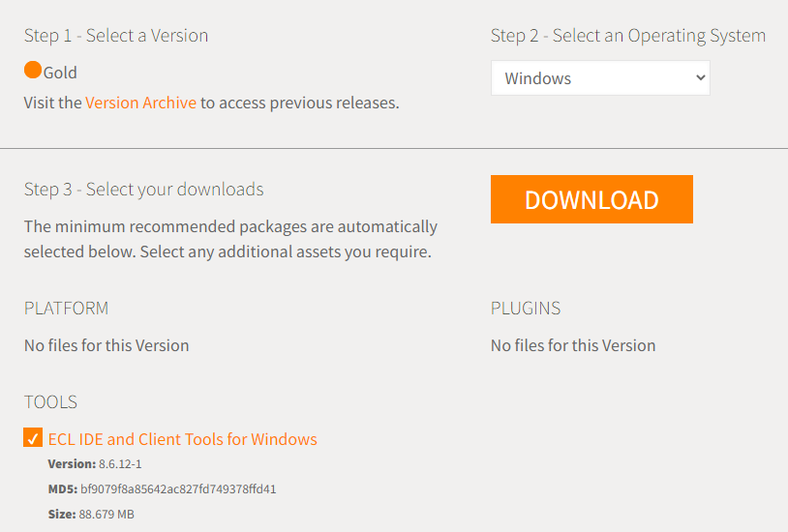This screenshot has width=788, height=532.
Task: Select the Gold version radio button
Action: (x=33, y=71)
